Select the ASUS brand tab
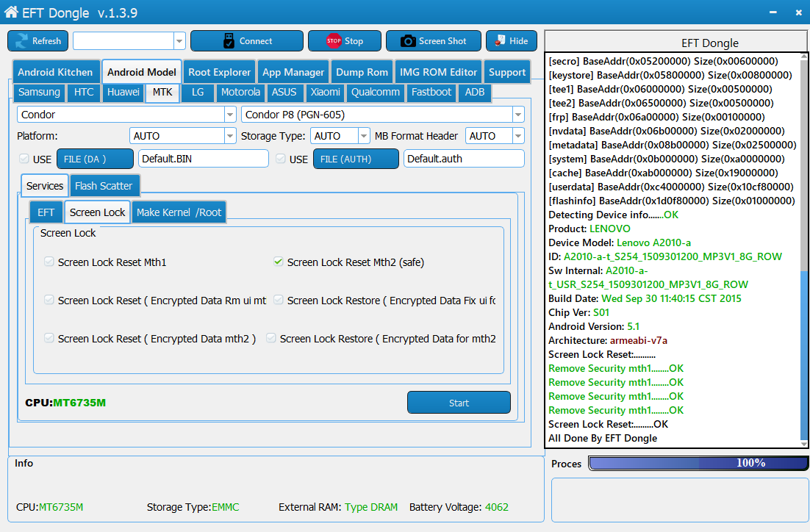This screenshot has height=532, width=810. pos(284,93)
